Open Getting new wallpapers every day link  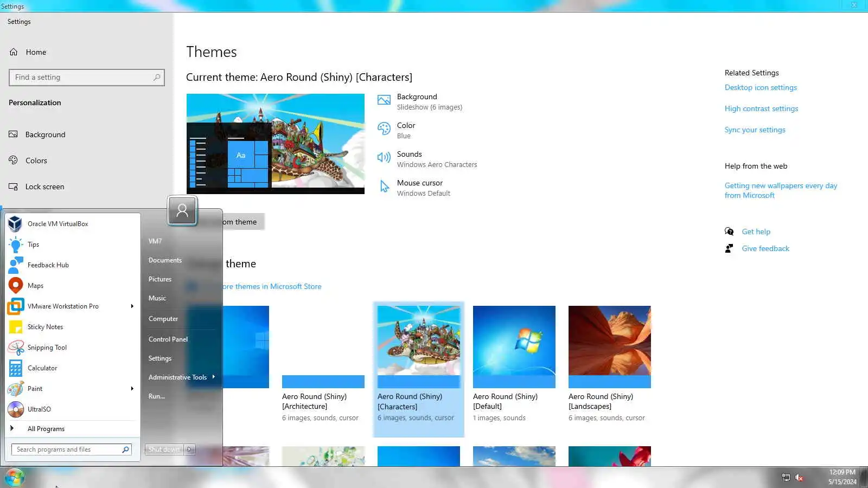[781, 190]
